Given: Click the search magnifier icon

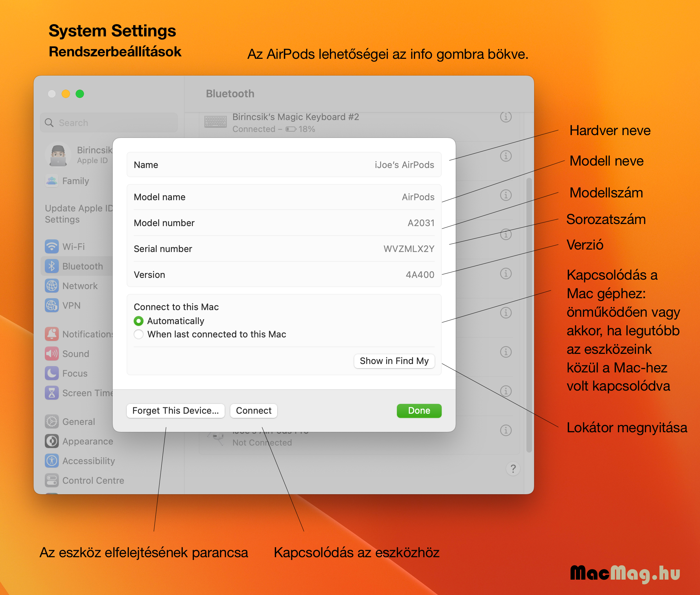Looking at the screenshot, I should tap(49, 122).
